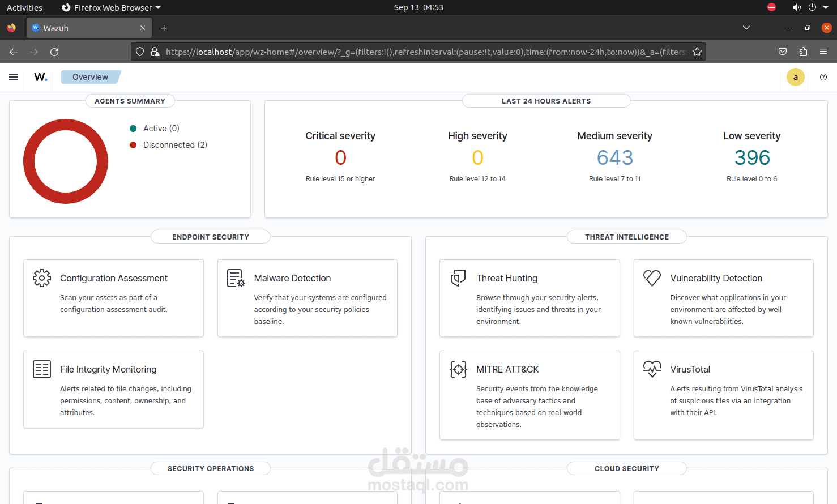
Task: Click the MITRE ATT&CK target icon
Action: click(458, 369)
